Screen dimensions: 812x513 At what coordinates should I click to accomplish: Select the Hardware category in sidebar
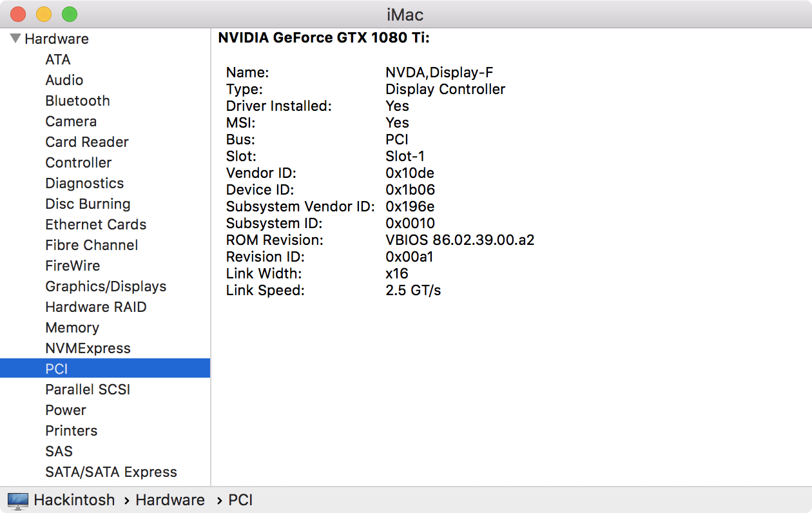(57, 39)
